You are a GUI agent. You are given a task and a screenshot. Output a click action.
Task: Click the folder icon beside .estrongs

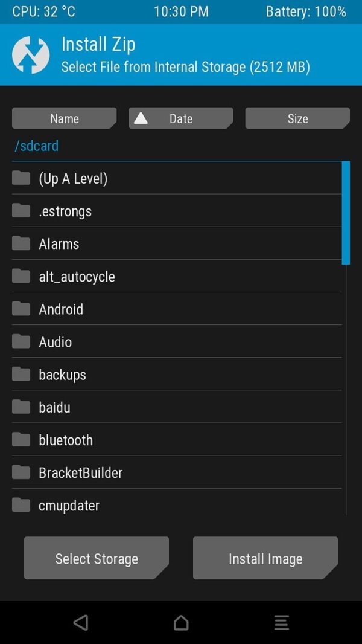pyautogui.click(x=21, y=211)
